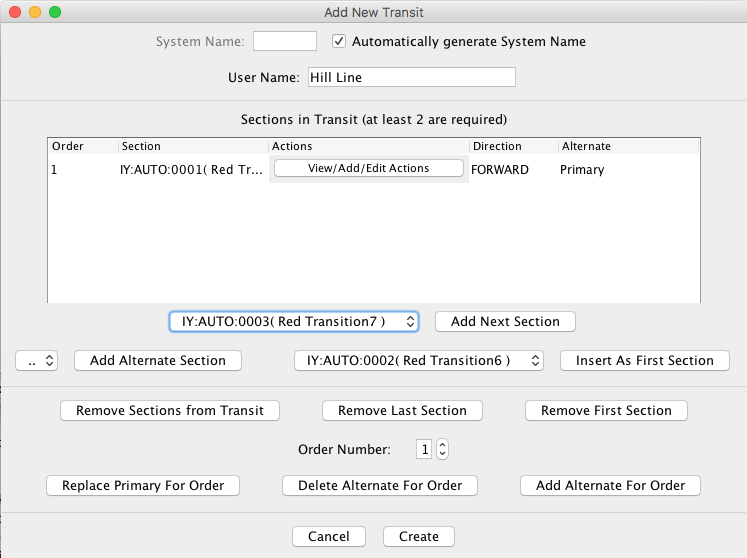The width and height of the screenshot is (747, 558).
Task: Open the small alternate section dropdown
Action: pos(38,361)
